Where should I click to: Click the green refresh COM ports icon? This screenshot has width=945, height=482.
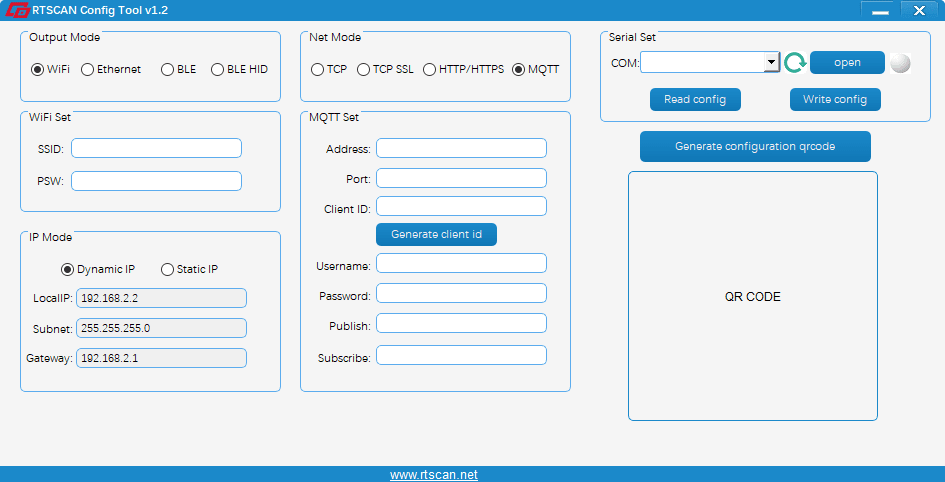(x=794, y=63)
